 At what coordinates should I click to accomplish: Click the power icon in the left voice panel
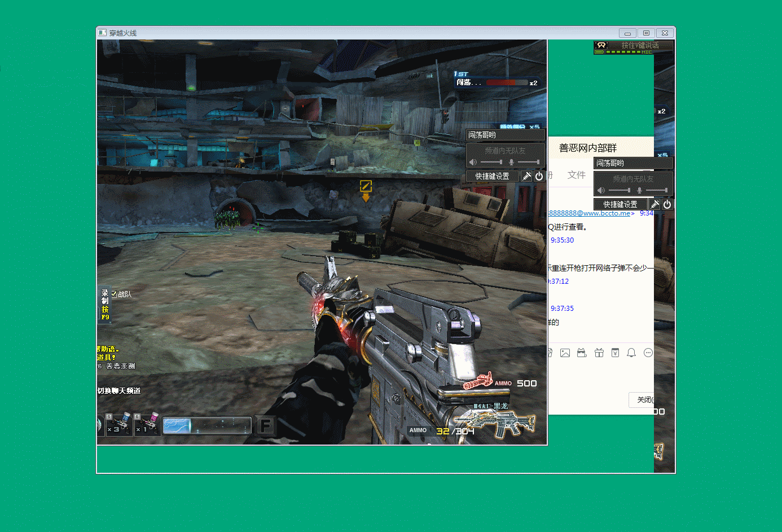pos(539,176)
